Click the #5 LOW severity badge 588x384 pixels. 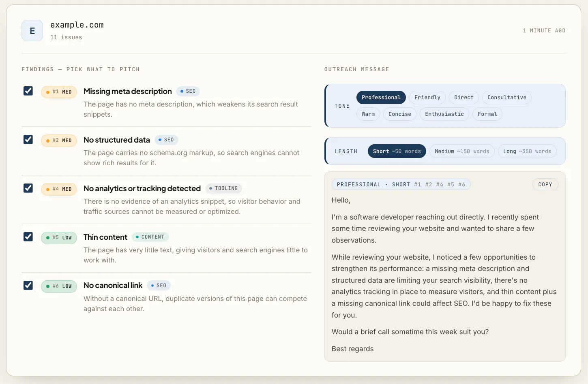(59, 238)
